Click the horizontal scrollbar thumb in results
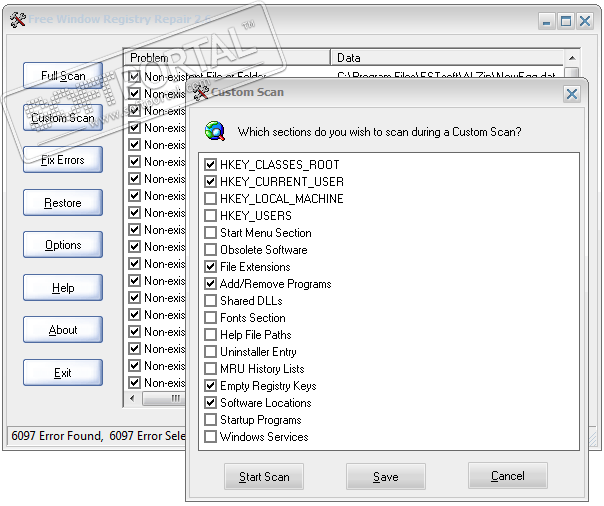The height and width of the screenshot is (506, 604). (164, 398)
